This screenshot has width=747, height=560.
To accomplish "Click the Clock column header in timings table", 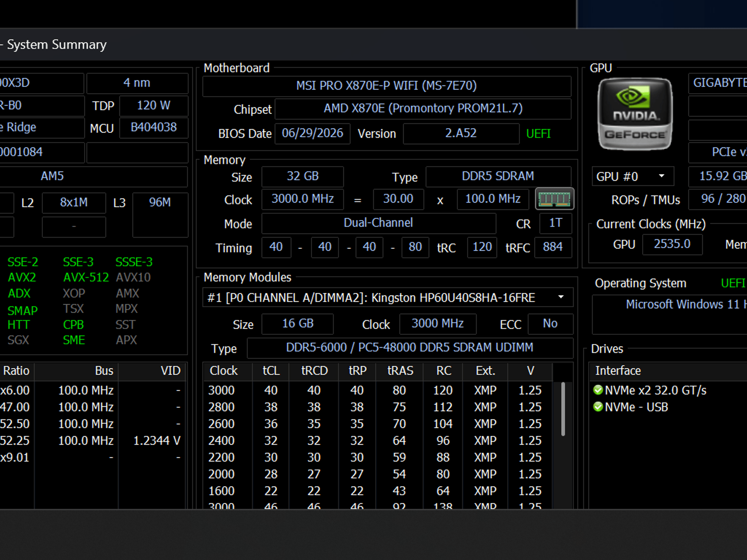I will (x=224, y=371).
